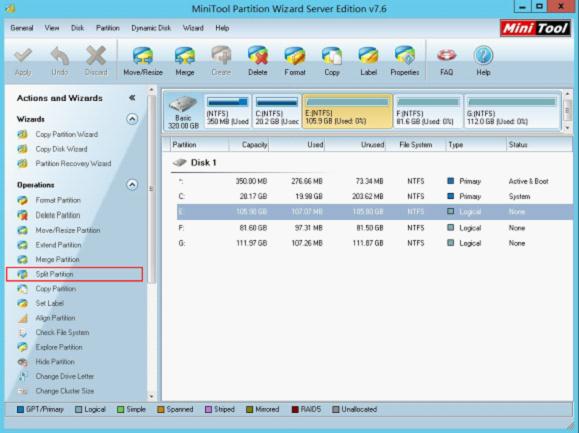Choose Align Partition operation
579x433 pixels.
(55, 318)
